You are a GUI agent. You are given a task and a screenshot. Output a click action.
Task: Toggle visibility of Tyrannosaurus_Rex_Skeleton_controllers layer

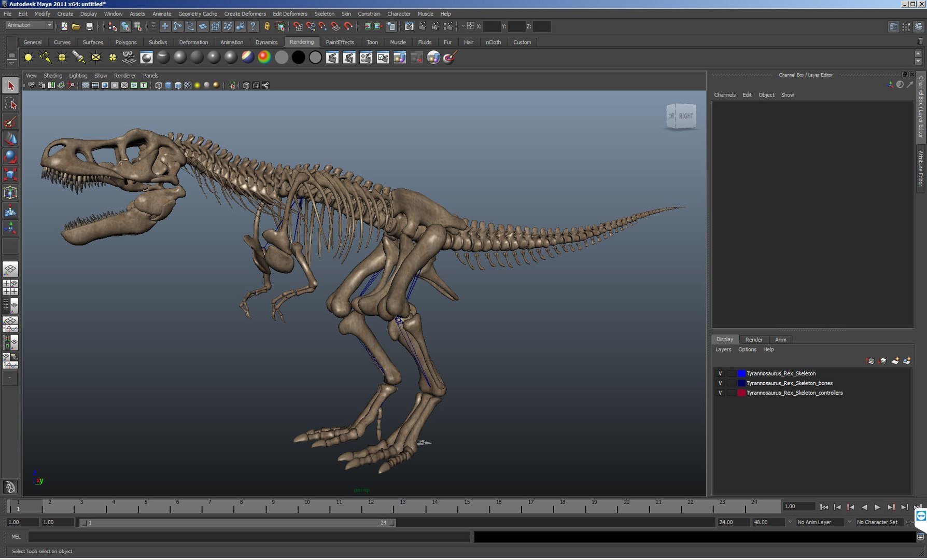pyautogui.click(x=720, y=393)
